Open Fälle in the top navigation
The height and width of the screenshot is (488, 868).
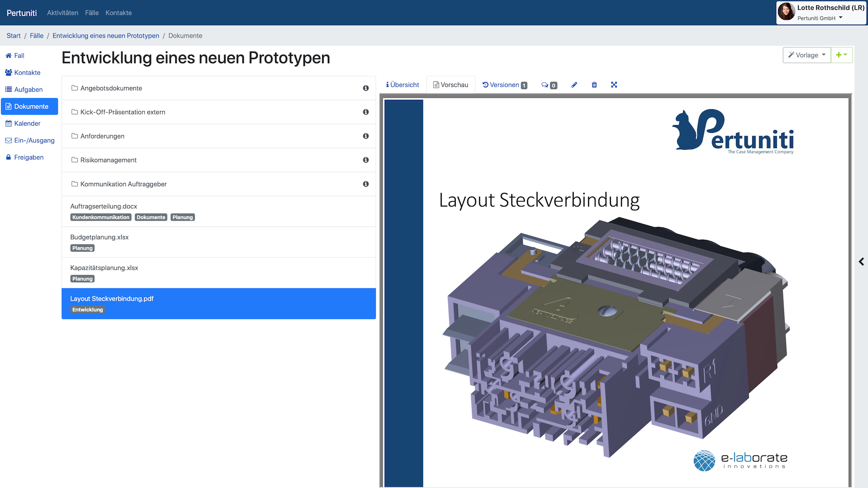(92, 13)
